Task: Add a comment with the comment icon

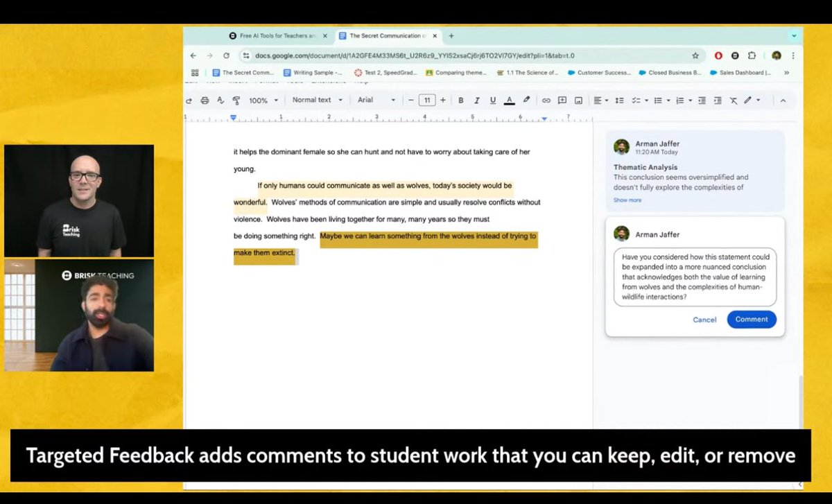Action: pyautogui.click(x=562, y=100)
